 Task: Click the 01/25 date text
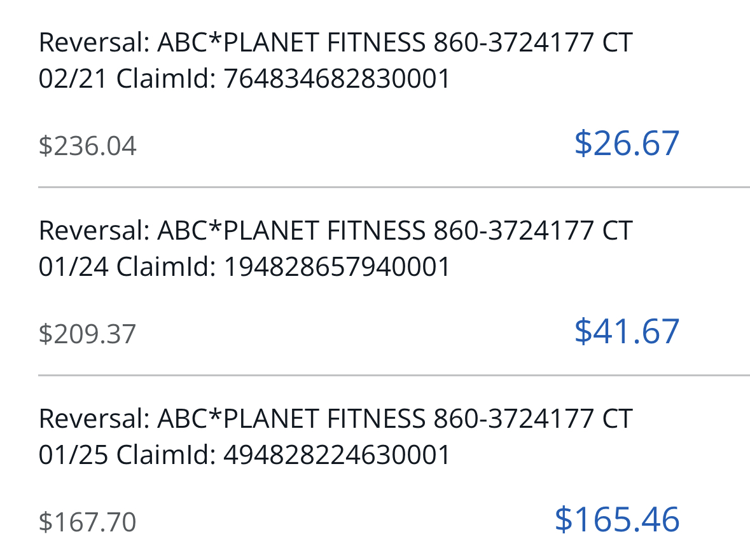pyautogui.click(x=73, y=455)
